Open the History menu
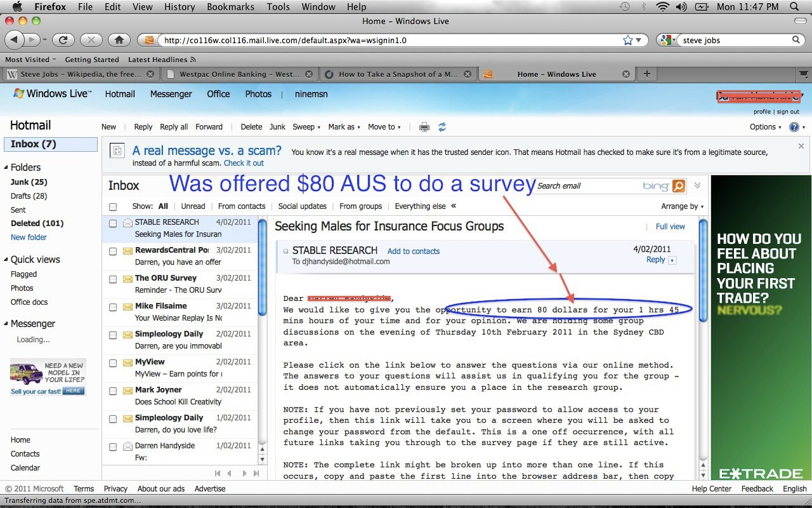The width and height of the screenshot is (812, 508). pos(180,7)
